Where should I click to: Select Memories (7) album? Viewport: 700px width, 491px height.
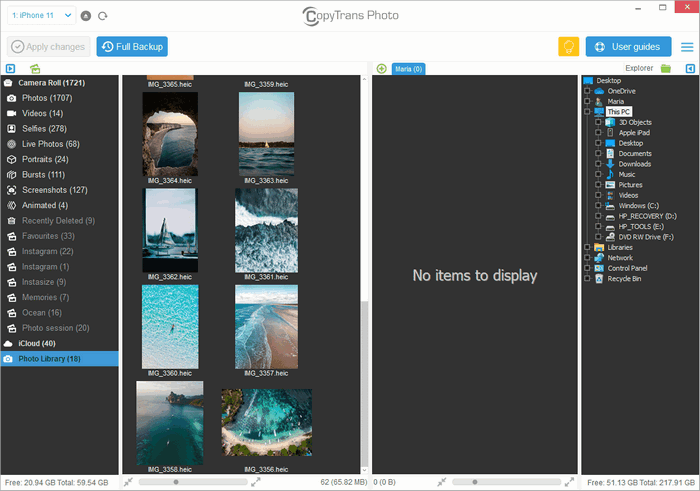(60, 297)
